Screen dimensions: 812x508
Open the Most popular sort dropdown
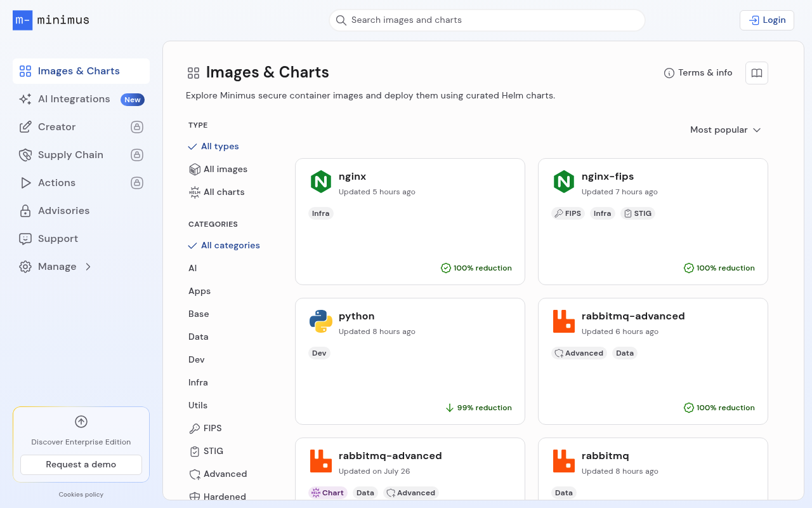tap(726, 130)
